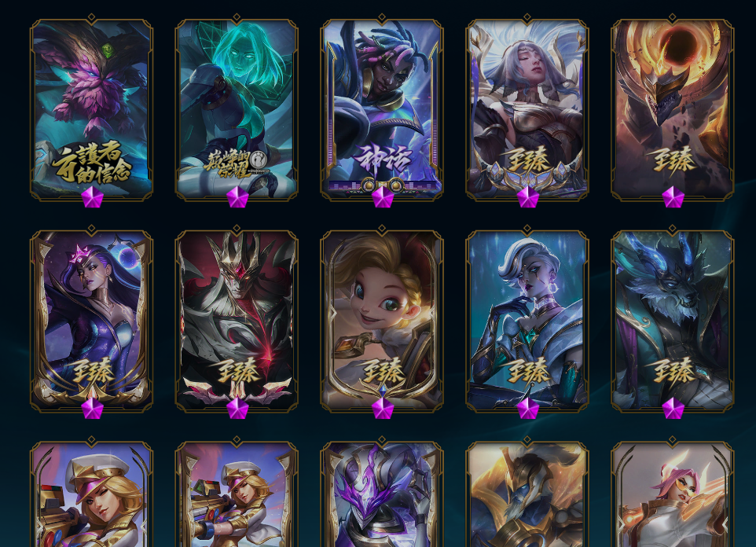Open the green hologram 巅峰的荣耀 skin card
This screenshot has height=547, width=756.
pos(237,108)
